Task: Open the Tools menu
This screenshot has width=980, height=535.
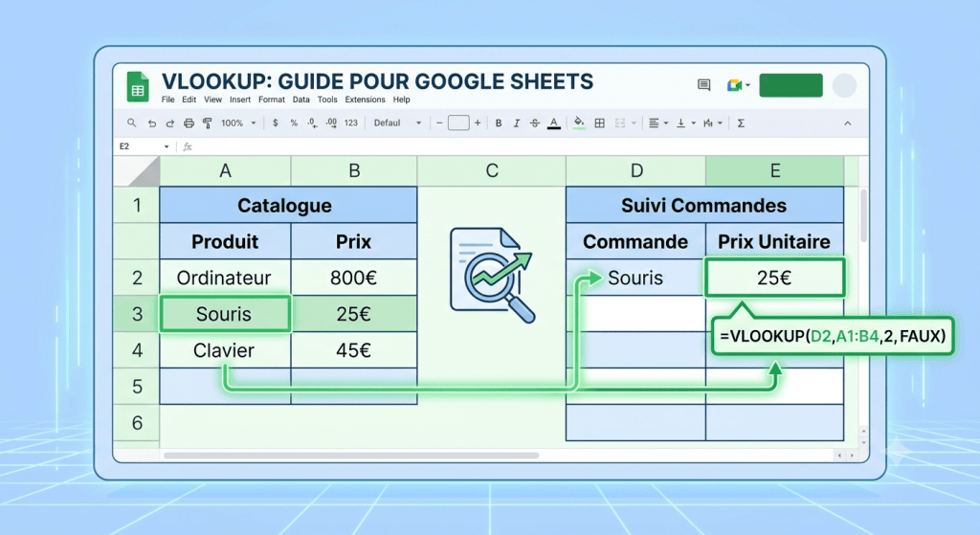Action: tap(327, 100)
